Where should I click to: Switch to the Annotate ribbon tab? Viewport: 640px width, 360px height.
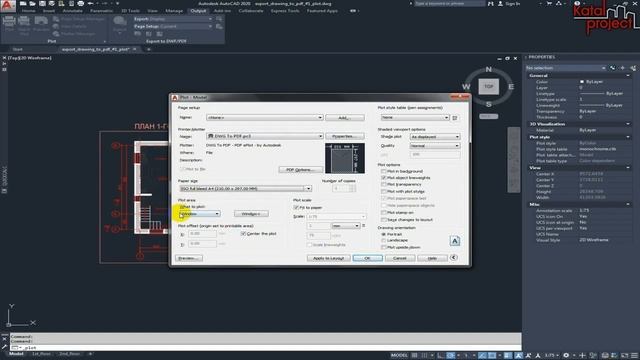coord(73,11)
